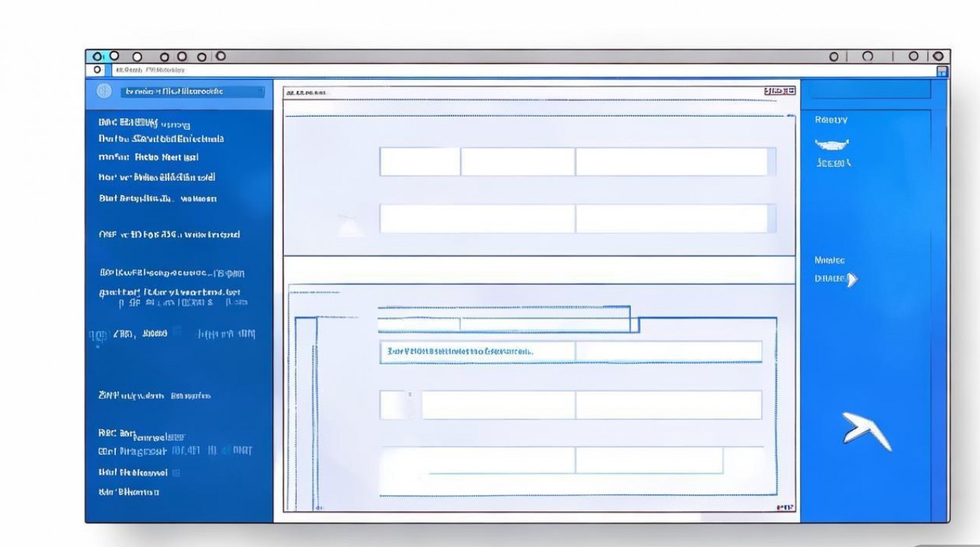The height and width of the screenshot is (547, 980).
Task: Click the white bowl-shaped icon in the right panel
Action: click(x=832, y=144)
